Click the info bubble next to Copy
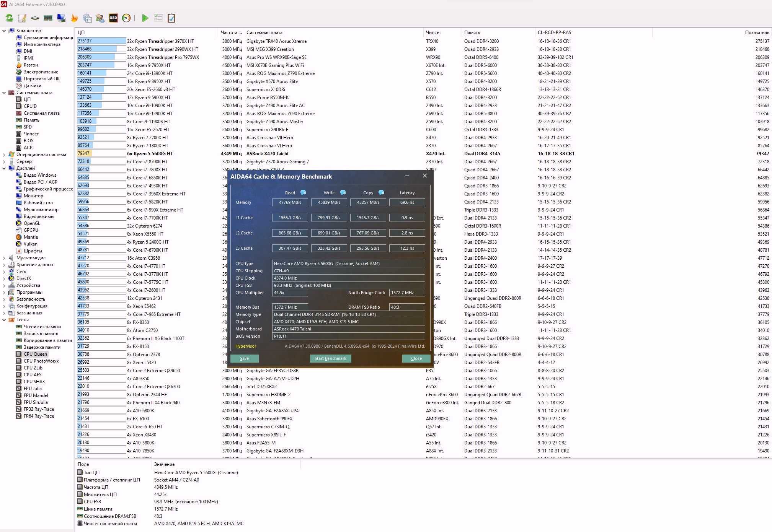The image size is (772, 532). (381, 192)
